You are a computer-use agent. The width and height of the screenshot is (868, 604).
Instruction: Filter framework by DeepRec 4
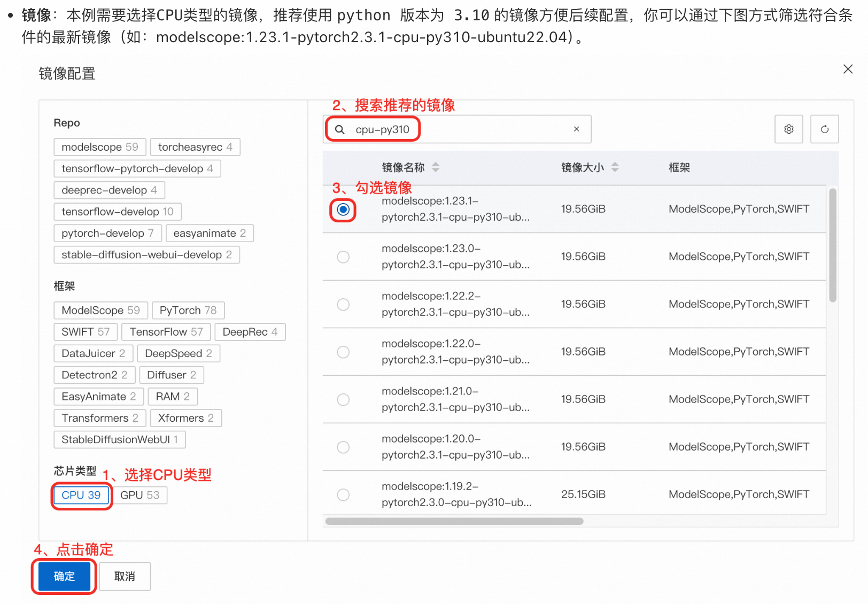pyautogui.click(x=250, y=332)
